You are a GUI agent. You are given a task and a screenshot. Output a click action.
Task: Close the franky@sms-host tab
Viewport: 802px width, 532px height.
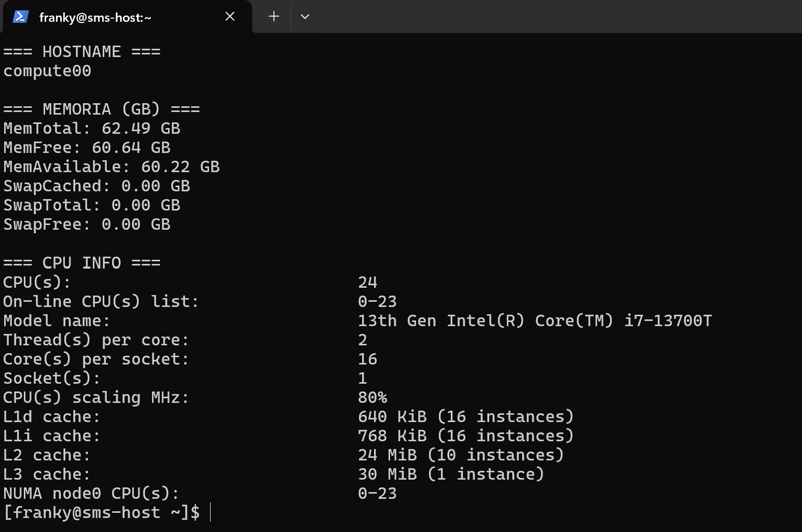(x=230, y=17)
